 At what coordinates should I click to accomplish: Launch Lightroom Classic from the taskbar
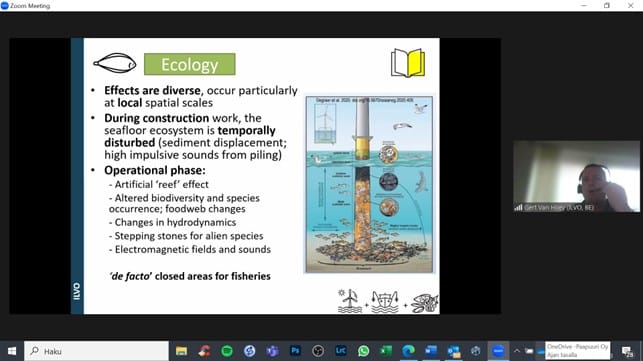tap(340, 351)
